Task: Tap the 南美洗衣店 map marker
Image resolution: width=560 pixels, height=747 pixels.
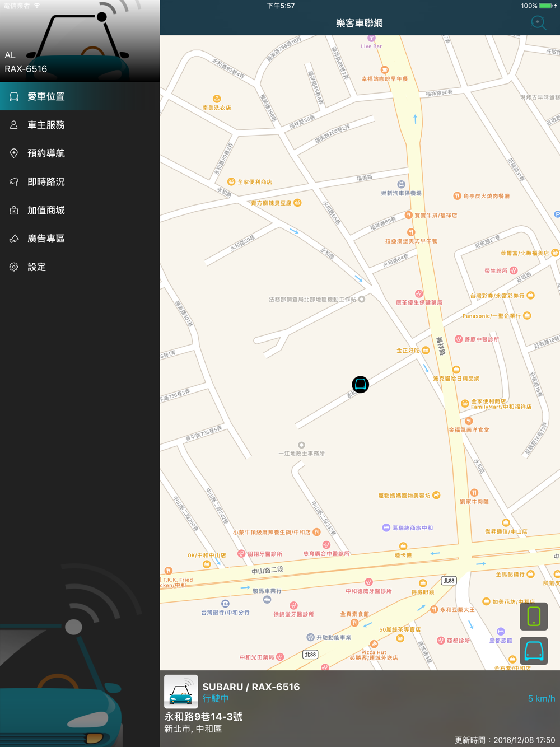Action: click(x=217, y=99)
